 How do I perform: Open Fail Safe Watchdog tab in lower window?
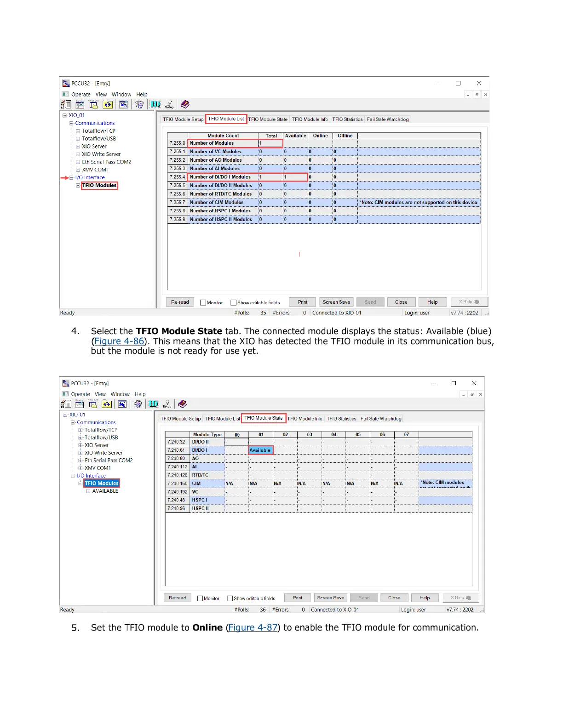pos(381,419)
